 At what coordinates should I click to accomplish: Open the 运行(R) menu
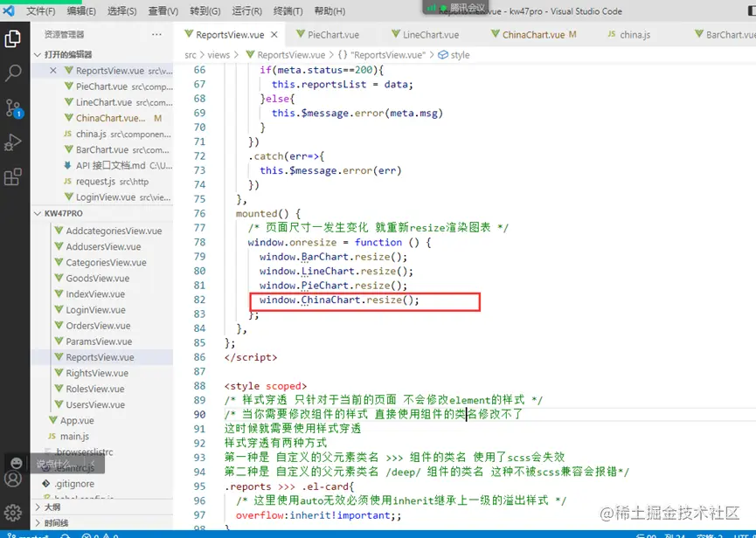point(246,11)
